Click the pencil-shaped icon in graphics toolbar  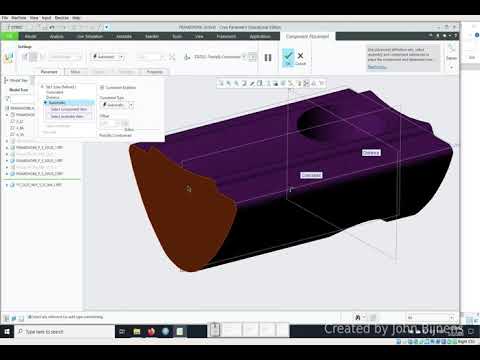point(252,83)
